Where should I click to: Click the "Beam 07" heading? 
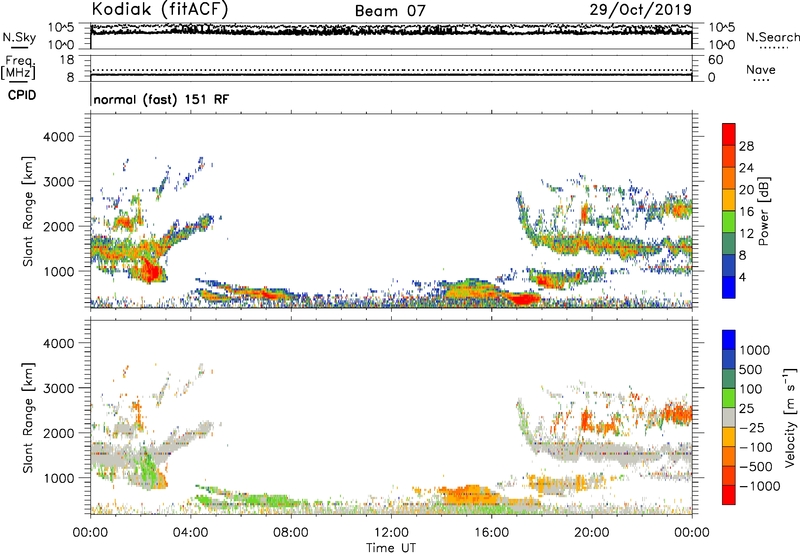click(390, 11)
